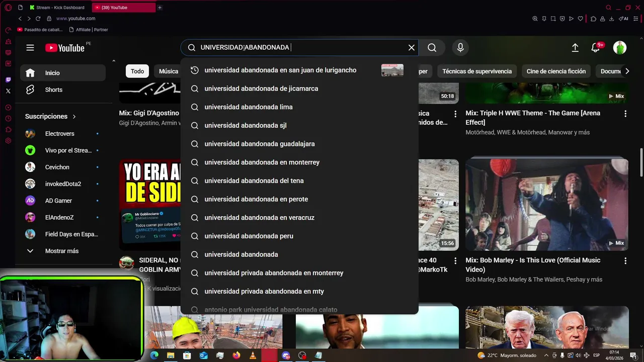Reload the page with refresh icon
Viewport: 644px width, 362px height.
click(x=38, y=19)
